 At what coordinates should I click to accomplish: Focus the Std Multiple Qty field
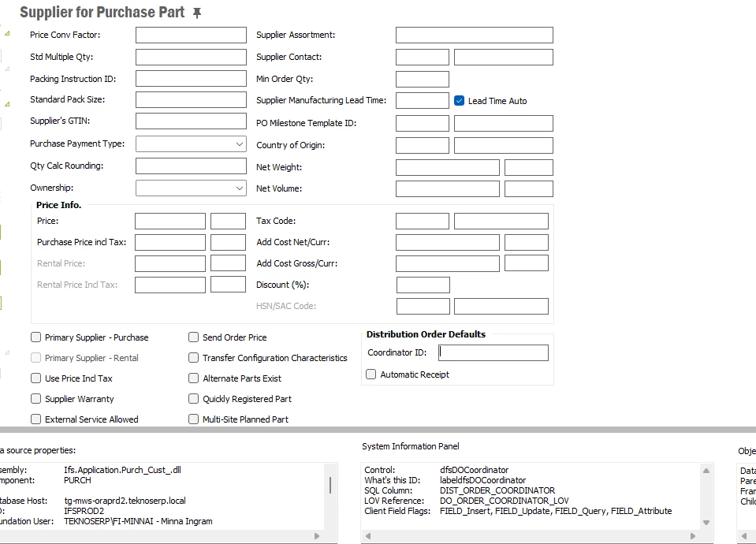(191, 57)
